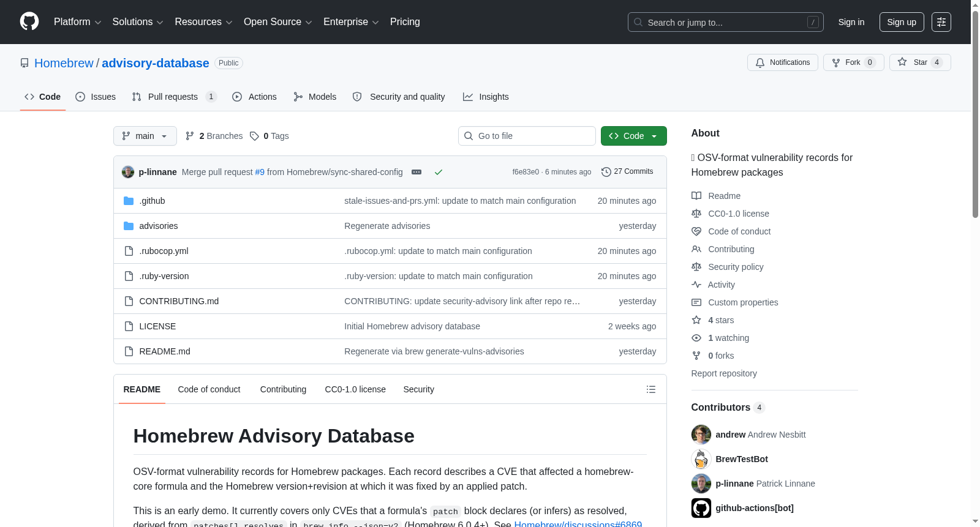This screenshot has width=980, height=527.
Task: Open the green Code dropdown button
Action: [x=633, y=136]
